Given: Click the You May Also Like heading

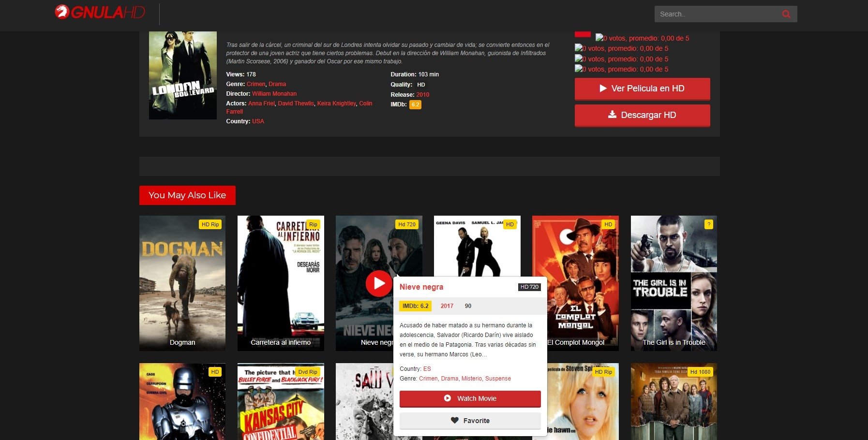Looking at the screenshot, I should (187, 195).
